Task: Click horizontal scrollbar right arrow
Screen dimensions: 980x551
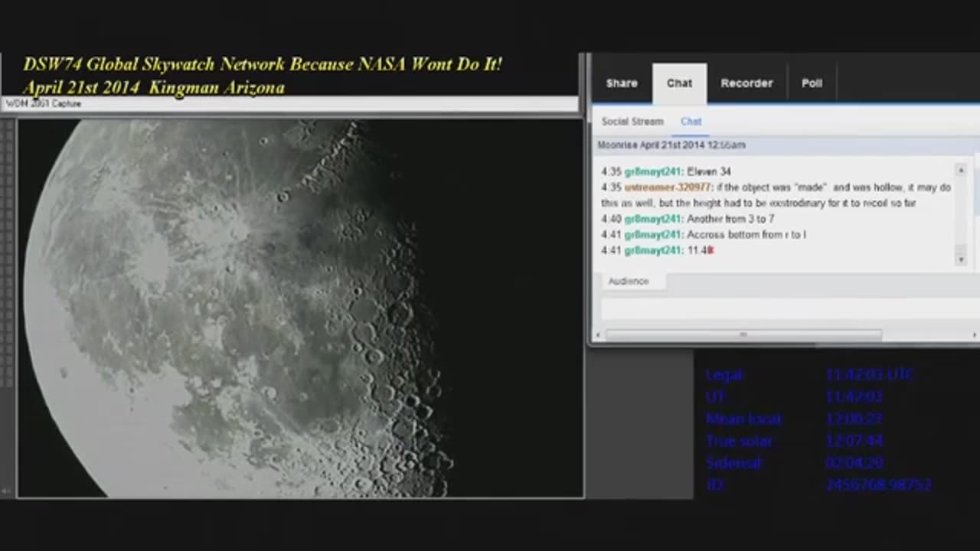Action: (974, 334)
